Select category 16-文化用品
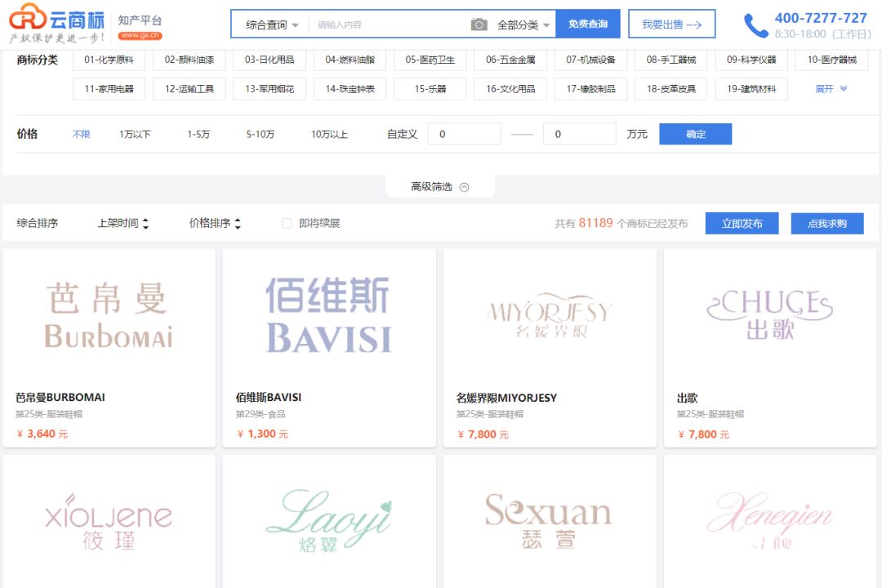This screenshot has width=882, height=588. [x=510, y=89]
